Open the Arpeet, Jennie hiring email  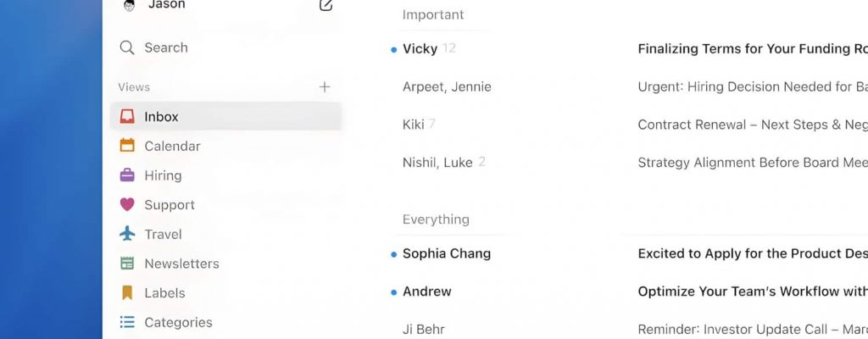pyautogui.click(x=447, y=86)
